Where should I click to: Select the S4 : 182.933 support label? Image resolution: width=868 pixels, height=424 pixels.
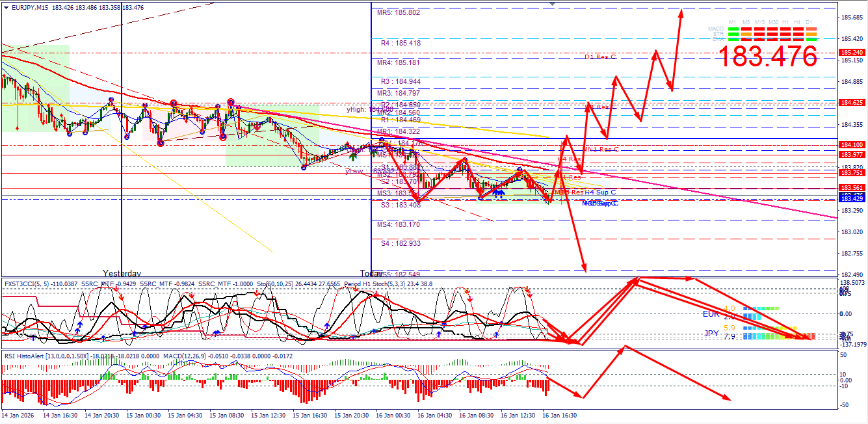pos(401,243)
